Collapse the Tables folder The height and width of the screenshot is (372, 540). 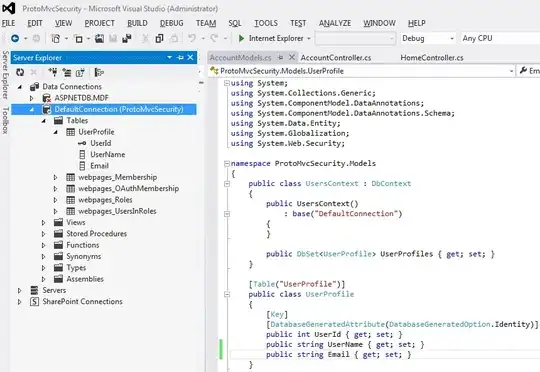[44, 121]
